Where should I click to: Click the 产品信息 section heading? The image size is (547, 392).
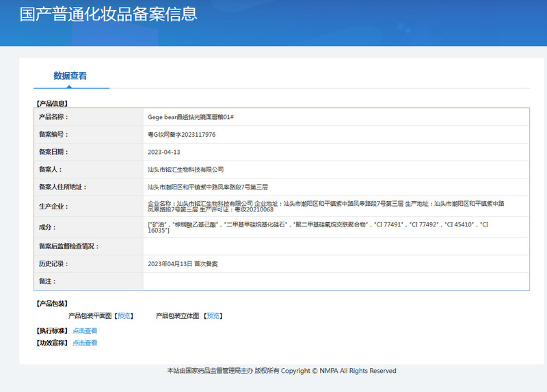(51, 103)
